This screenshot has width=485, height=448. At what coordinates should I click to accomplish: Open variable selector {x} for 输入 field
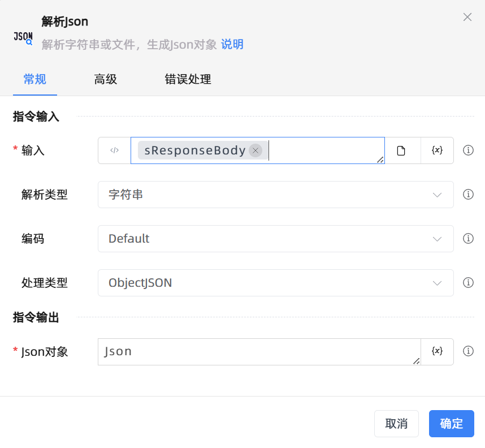(437, 150)
